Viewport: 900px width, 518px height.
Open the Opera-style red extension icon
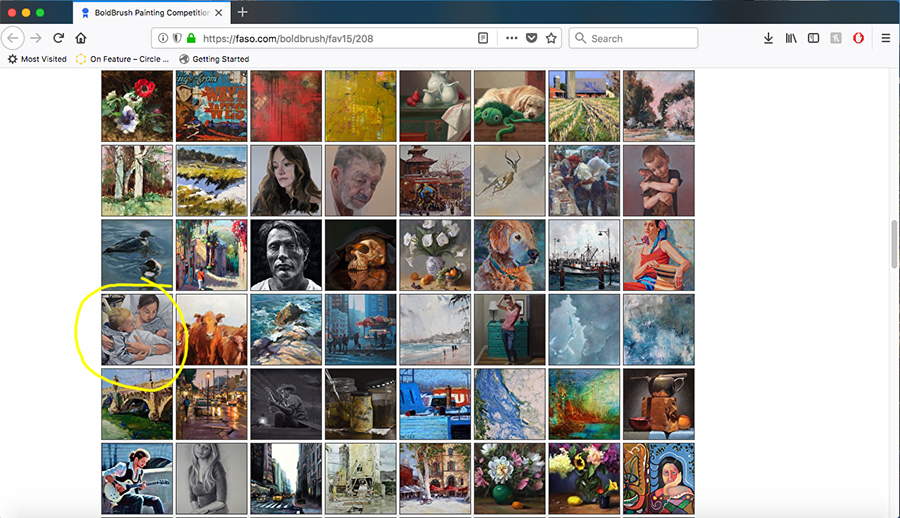point(858,38)
